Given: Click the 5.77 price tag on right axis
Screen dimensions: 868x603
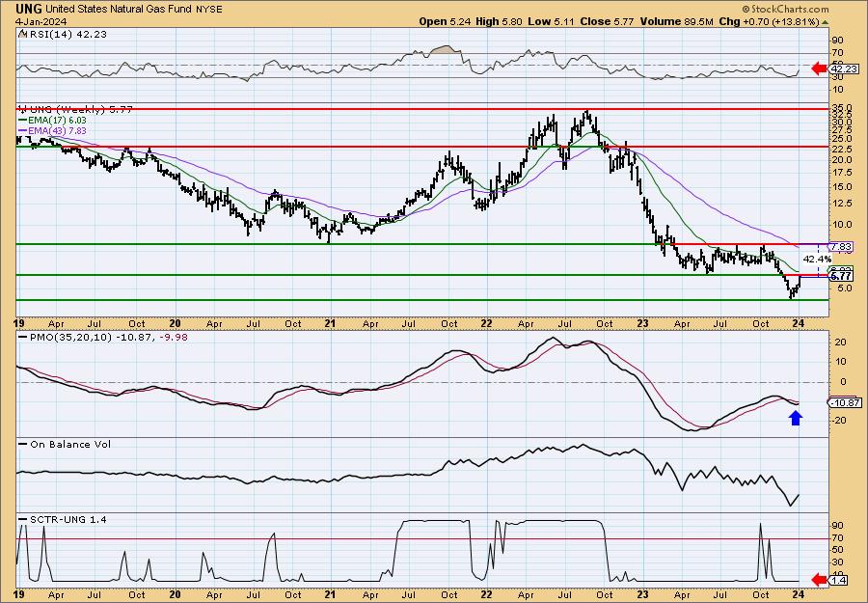Looking at the screenshot, I should (x=841, y=276).
